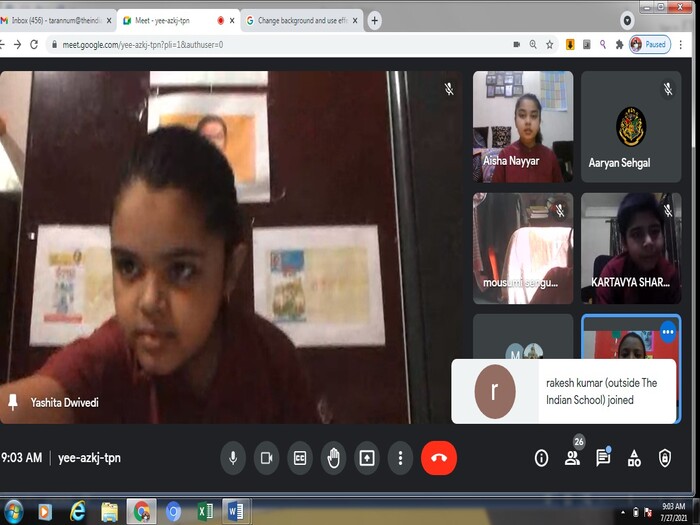Image resolution: width=700 pixels, height=525 pixels.
Task: Click the Chrome tab search dropdown circle
Action: pyautogui.click(x=627, y=21)
